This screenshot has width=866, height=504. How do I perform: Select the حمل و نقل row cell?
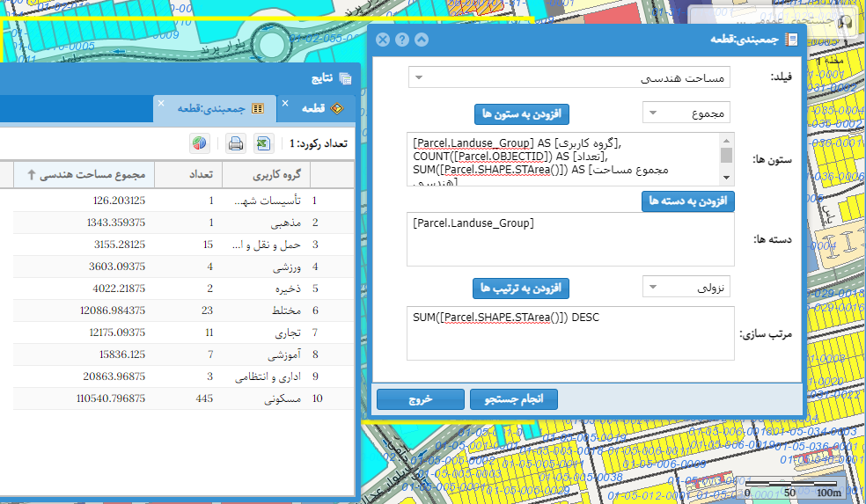(x=266, y=245)
